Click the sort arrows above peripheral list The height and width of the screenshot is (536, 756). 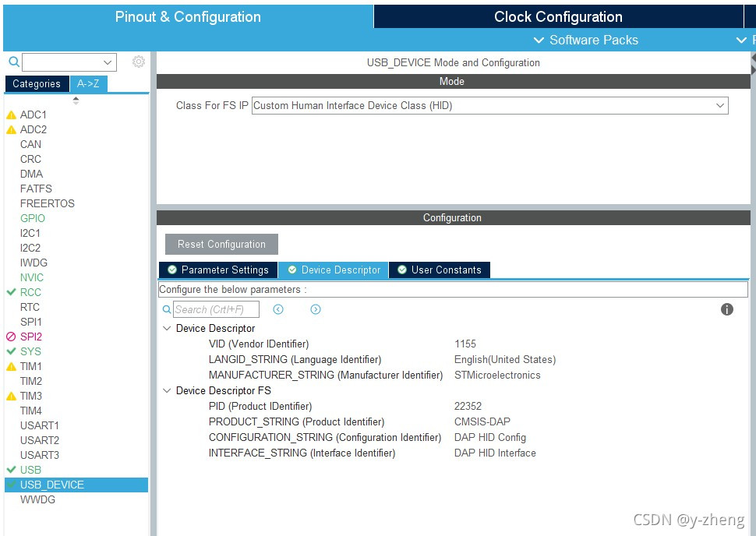pyautogui.click(x=76, y=100)
